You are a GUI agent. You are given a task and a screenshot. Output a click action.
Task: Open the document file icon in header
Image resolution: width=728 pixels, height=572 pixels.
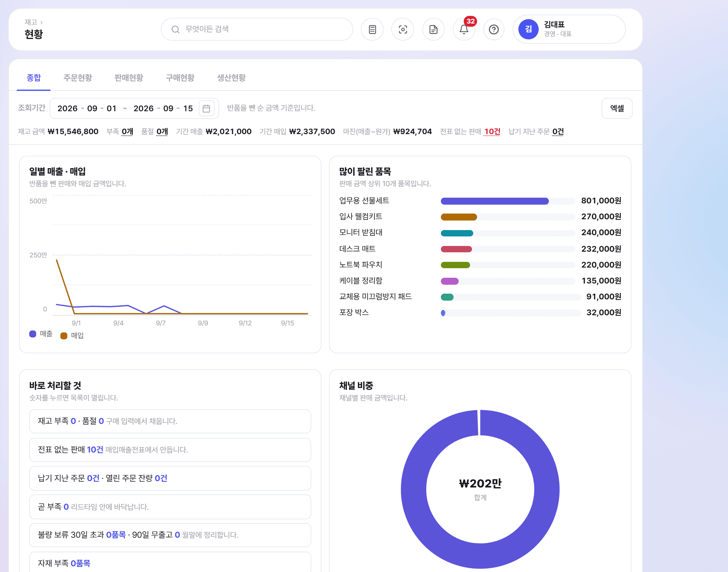[433, 30]
